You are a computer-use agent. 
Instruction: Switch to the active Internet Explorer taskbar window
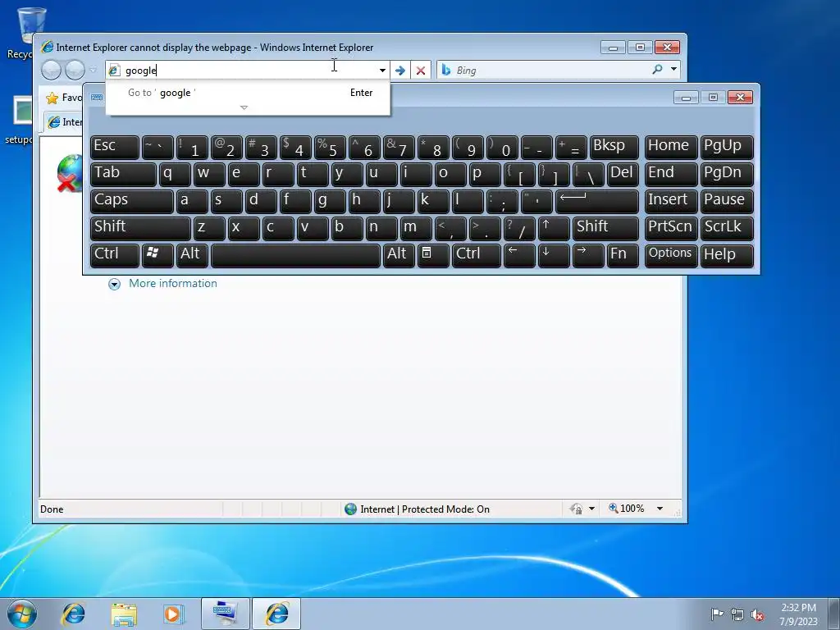(x=276, y=614)
